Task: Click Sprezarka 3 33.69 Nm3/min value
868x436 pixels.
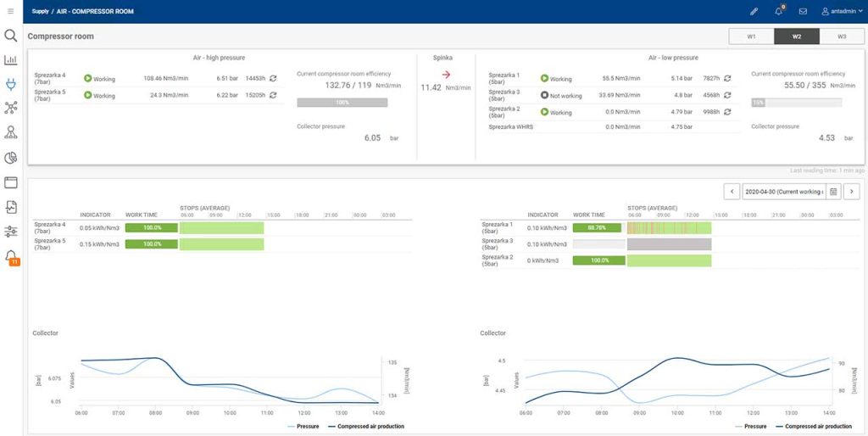Action: click(x=620, y=95)
